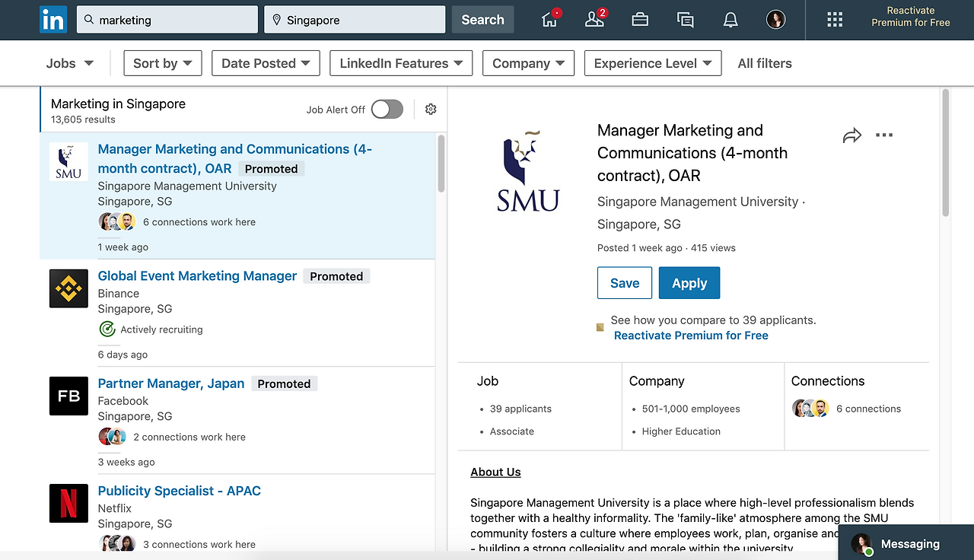Click the blue Apply button
Image resolution: width=974 pixels, height=560 pixels.
[689, 283]
